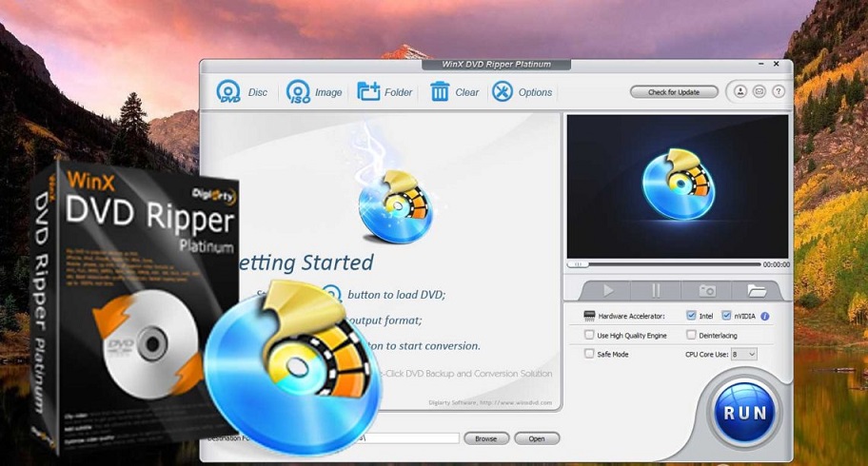Screen dimensions: 868x466
Task: Enable Safe Mode checkbox
Action: pyautogui.click(x=589, y=354)
